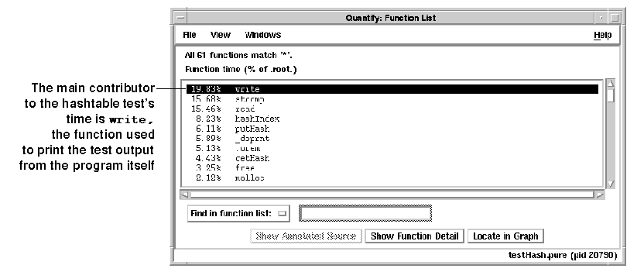Select the write function row

point(392,89)
